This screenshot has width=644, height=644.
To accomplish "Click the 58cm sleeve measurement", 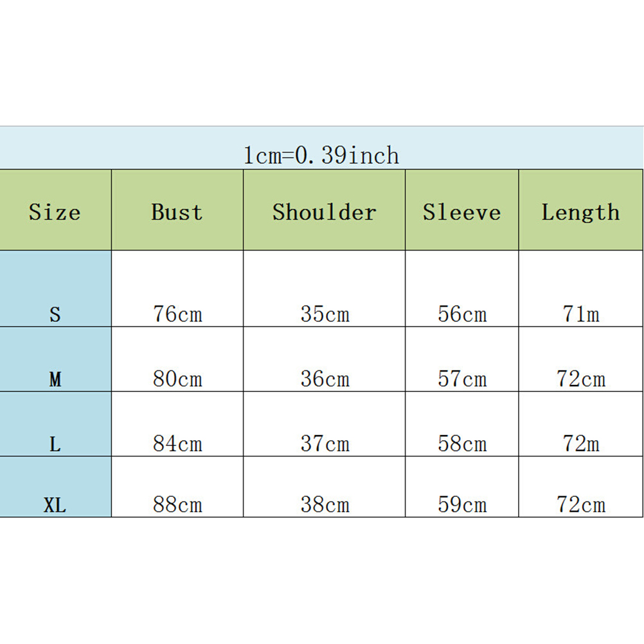I will click(462, 443).
